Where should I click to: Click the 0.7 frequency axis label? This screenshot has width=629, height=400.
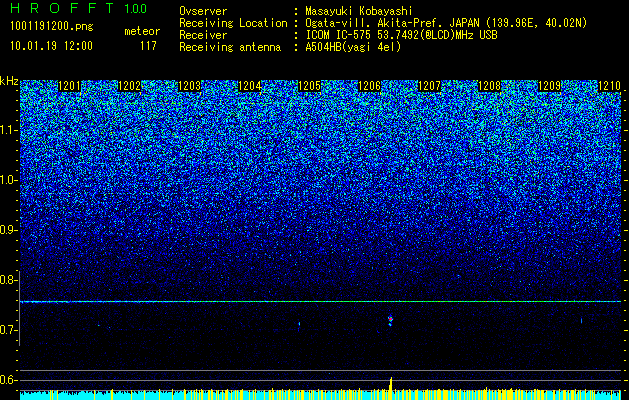coord(9,330)
